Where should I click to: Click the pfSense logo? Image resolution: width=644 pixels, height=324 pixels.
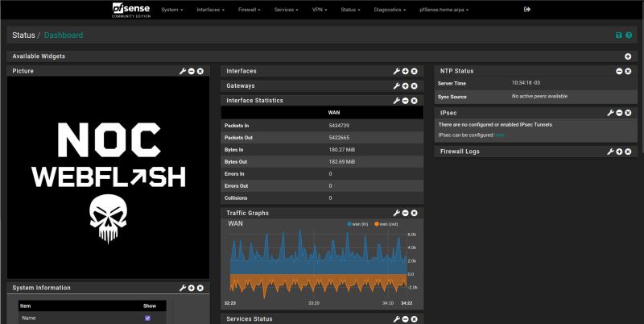point(130,10)
